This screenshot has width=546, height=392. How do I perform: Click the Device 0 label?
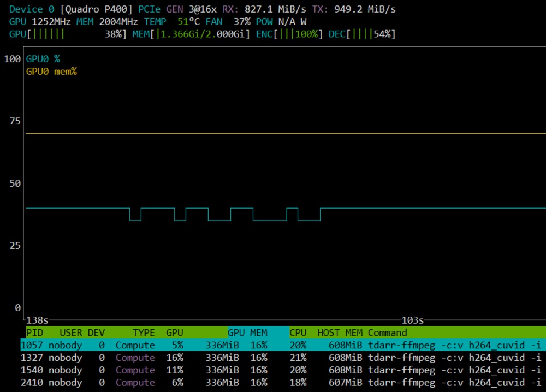(32, 9)
